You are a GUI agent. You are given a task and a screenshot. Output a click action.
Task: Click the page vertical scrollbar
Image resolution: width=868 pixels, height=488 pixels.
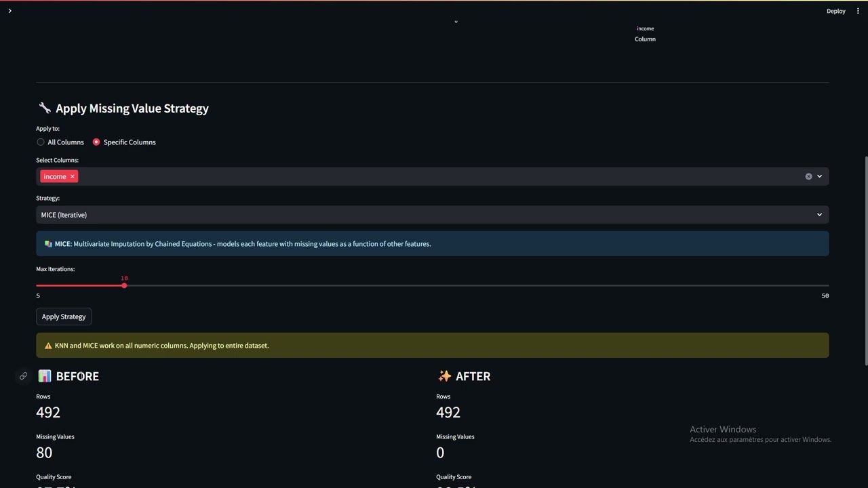[x=865, y=261]
